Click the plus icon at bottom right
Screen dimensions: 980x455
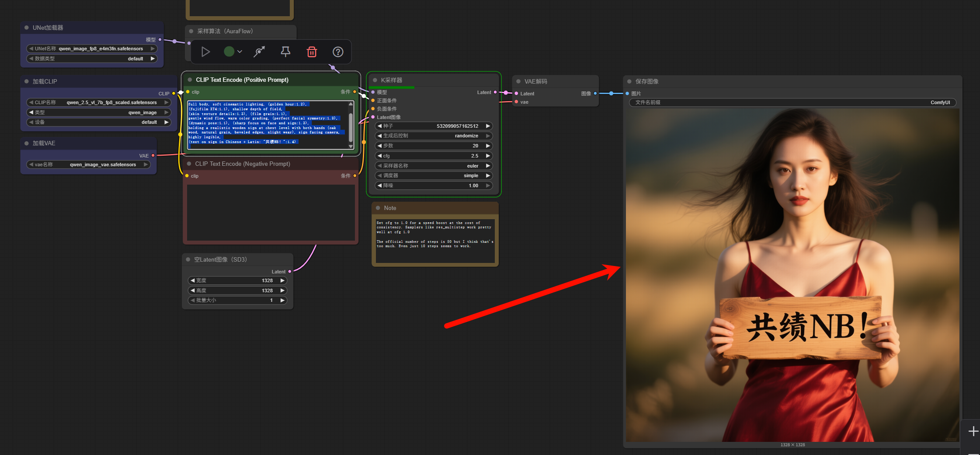tap(973, 431)
